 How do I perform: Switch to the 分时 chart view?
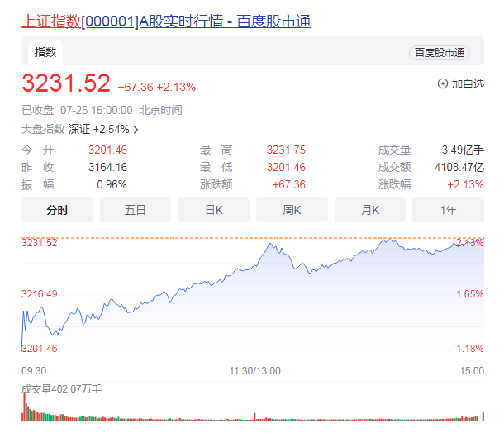(57, 210)
